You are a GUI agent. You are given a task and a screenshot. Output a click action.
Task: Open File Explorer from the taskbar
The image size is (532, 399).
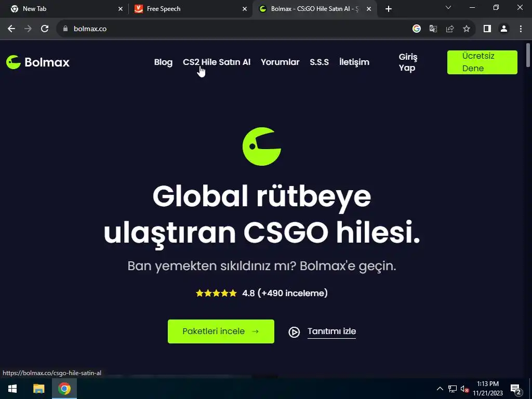(x=38, y=389)
